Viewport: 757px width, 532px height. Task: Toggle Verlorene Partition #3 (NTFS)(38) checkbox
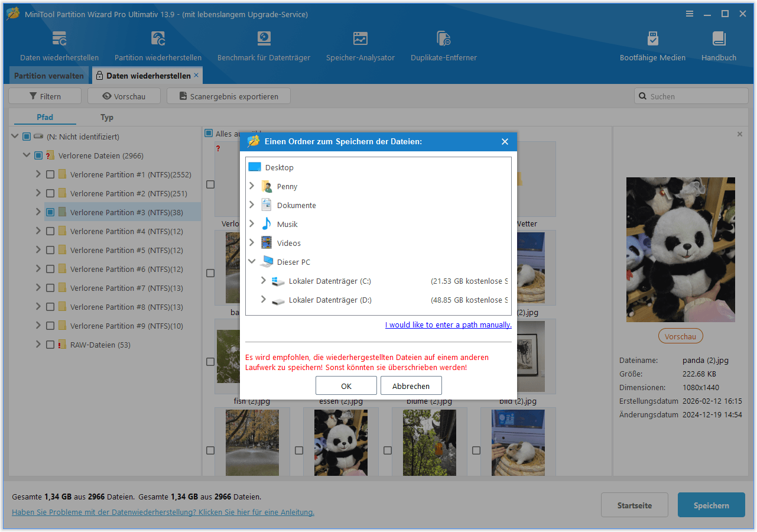click(x=50, y=212)
